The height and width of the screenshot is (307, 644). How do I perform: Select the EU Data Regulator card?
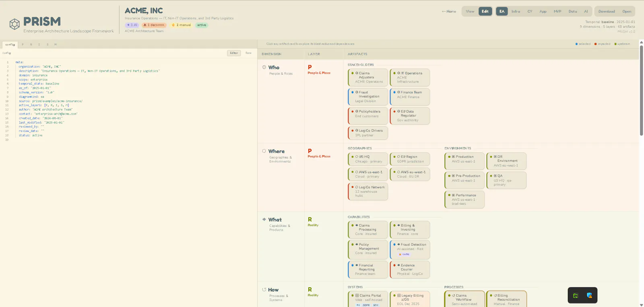pyautogui.click(x=410, y=116)
